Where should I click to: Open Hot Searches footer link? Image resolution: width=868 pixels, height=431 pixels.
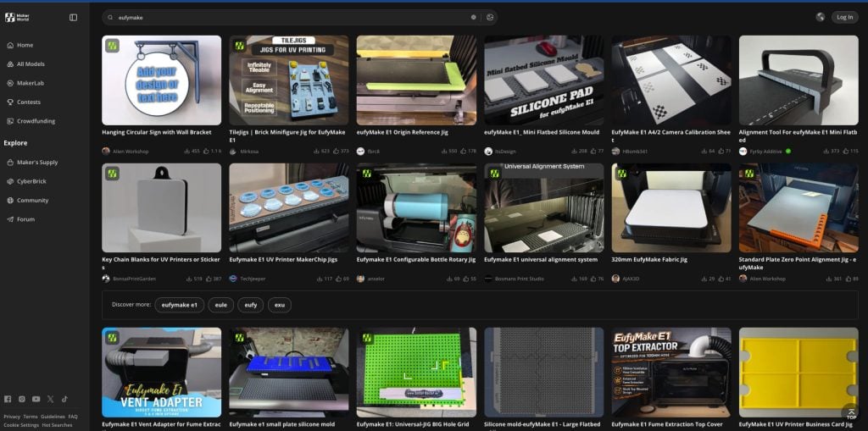(x=57, y=425)
